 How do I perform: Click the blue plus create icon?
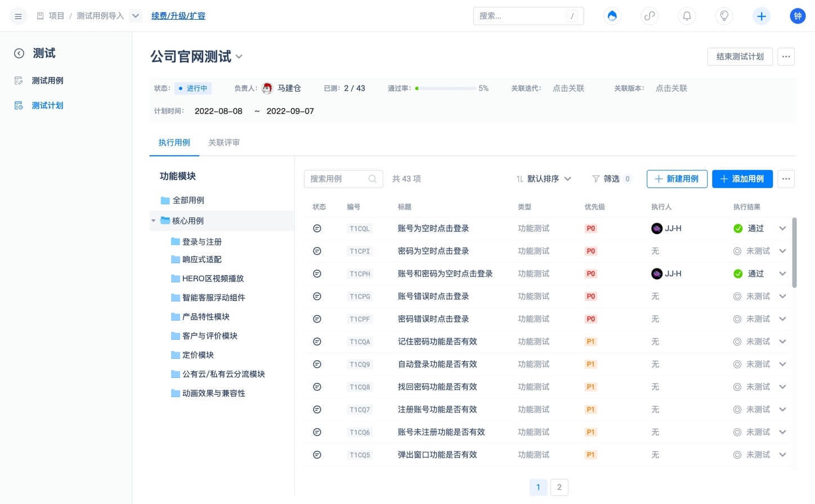[x=761, y=16]
